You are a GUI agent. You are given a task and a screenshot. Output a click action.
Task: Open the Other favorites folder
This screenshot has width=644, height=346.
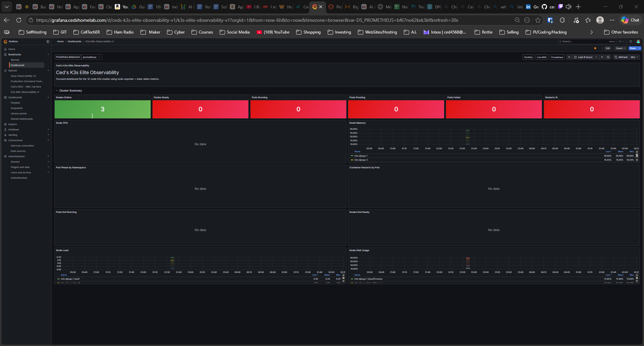(x=621, y=32)
